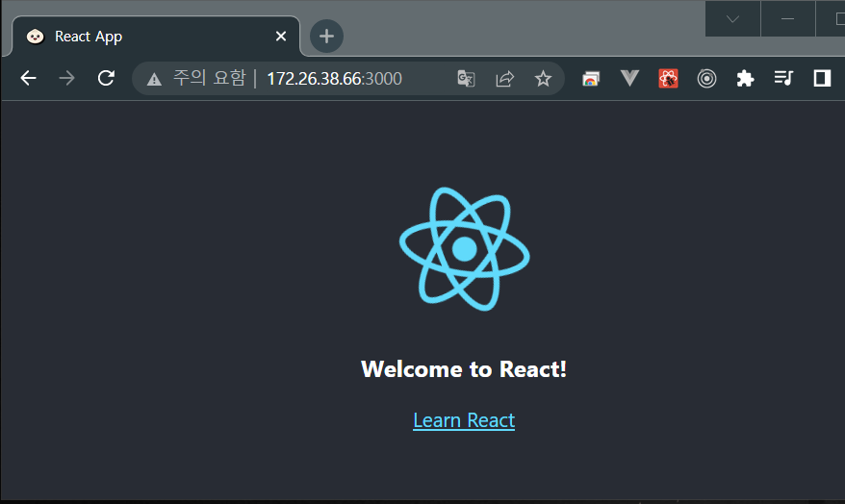
Task: Go forward to the next page
Action: pos(66,79)
